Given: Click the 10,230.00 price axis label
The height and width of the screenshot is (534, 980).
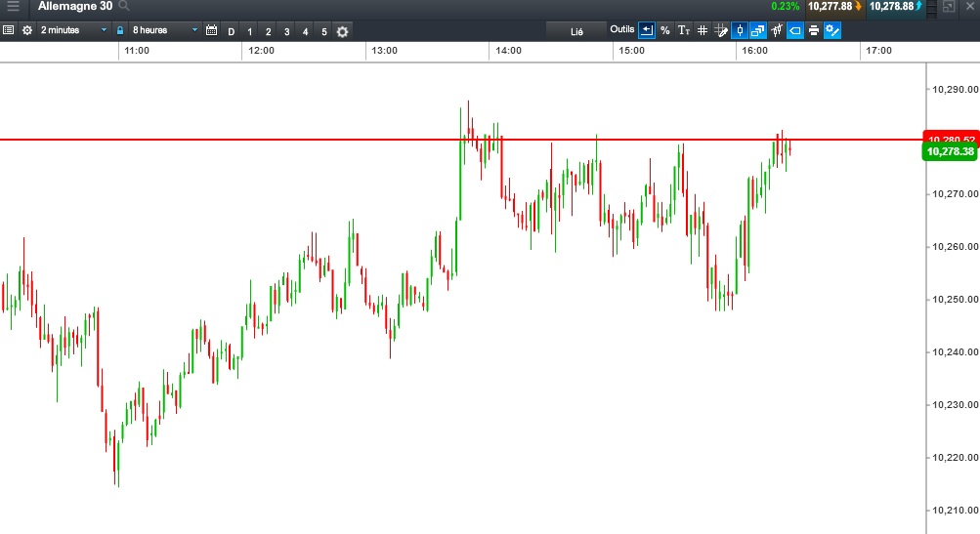Looking at the screenshot, I should coord(955,405).
